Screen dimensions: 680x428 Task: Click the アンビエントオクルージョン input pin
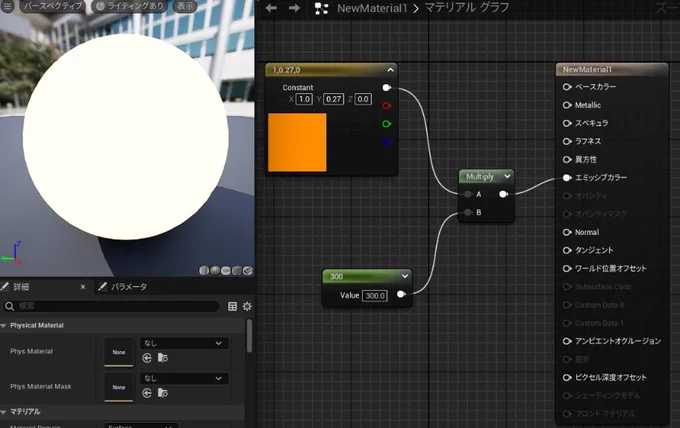click(x=567, y=341)
